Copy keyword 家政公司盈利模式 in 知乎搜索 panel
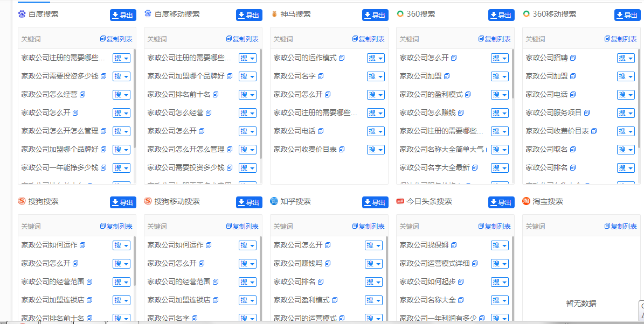644x324 pixels. click(x=335, y=300)
